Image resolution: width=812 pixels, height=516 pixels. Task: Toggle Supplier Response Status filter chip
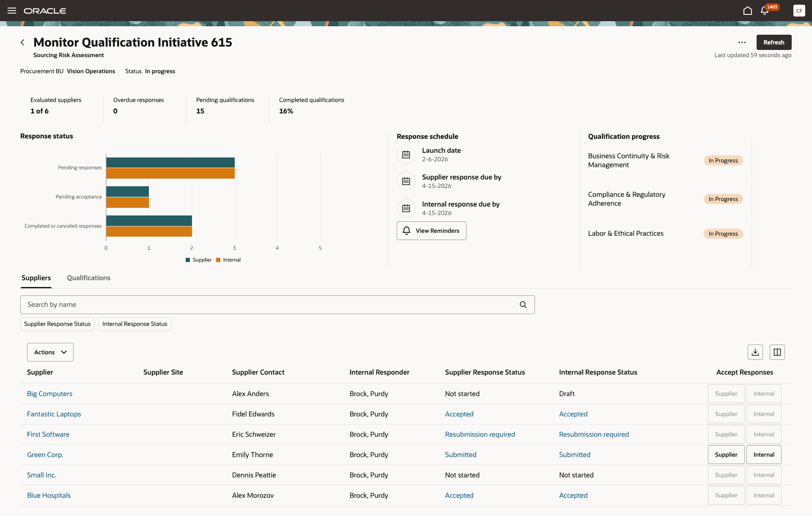[x=57, y=324]
